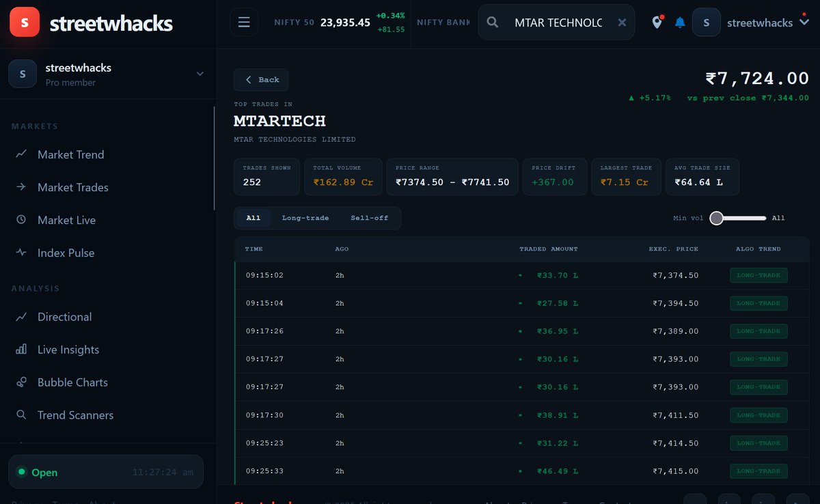Click the NIFTY 50 ticker value

coord(345,23)
